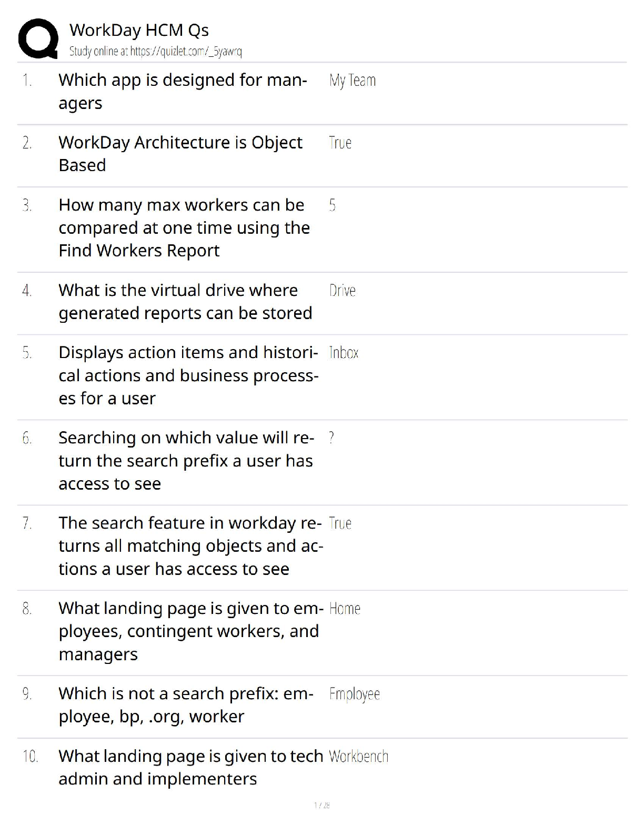The image size is (644, 834).
Task: Click the answer "Employee"
Action: coord(354,694)
